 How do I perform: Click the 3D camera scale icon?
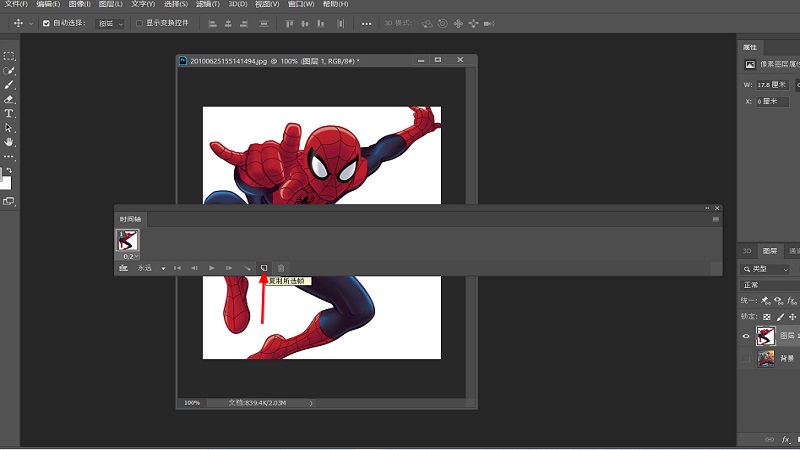(x=489, y=23)
